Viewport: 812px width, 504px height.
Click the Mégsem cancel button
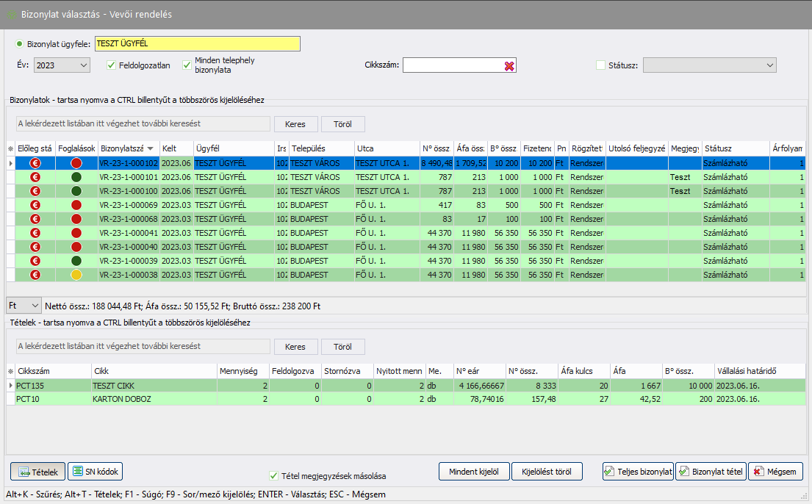(x=775, y=472)
